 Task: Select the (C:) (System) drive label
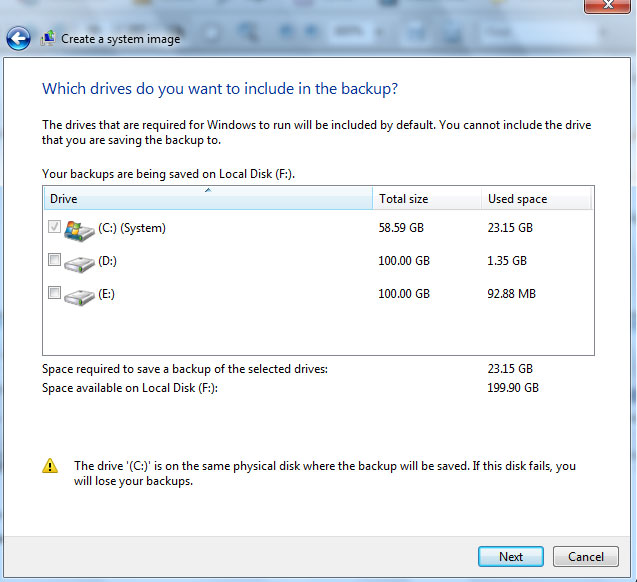(x=132, y=228)
